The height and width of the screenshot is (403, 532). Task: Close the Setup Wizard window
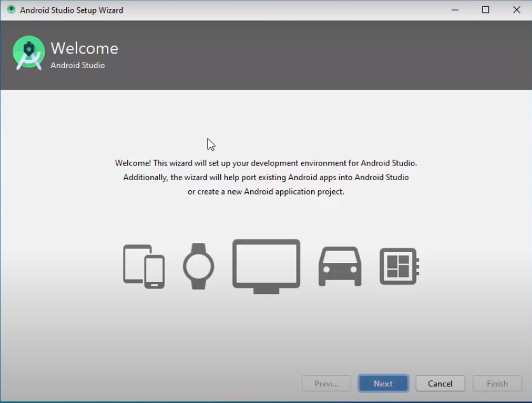tap(516, 10)
